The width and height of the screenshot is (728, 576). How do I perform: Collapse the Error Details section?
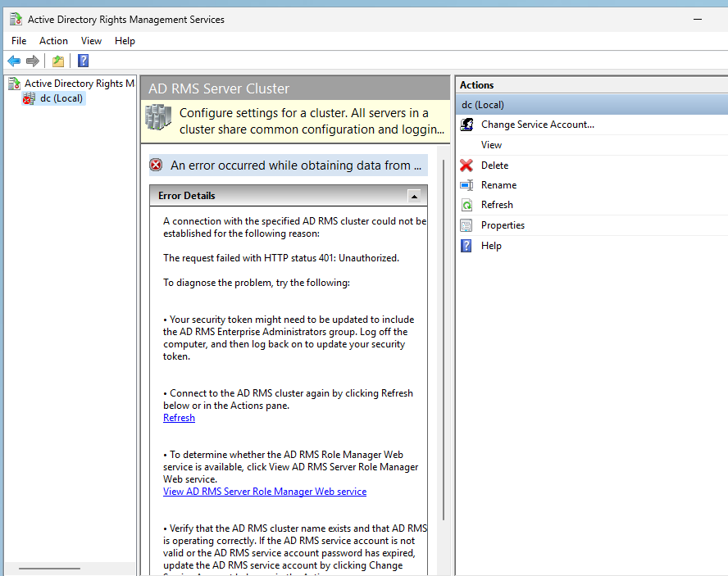point(414,196)
